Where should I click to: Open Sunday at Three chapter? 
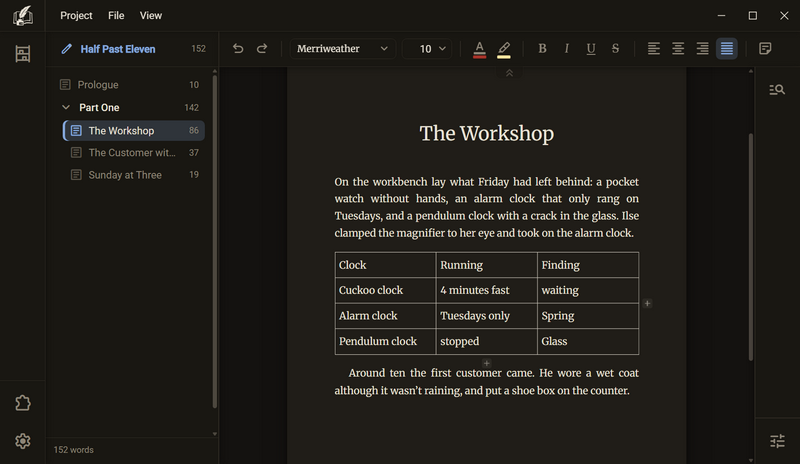(x=134, y=175)
